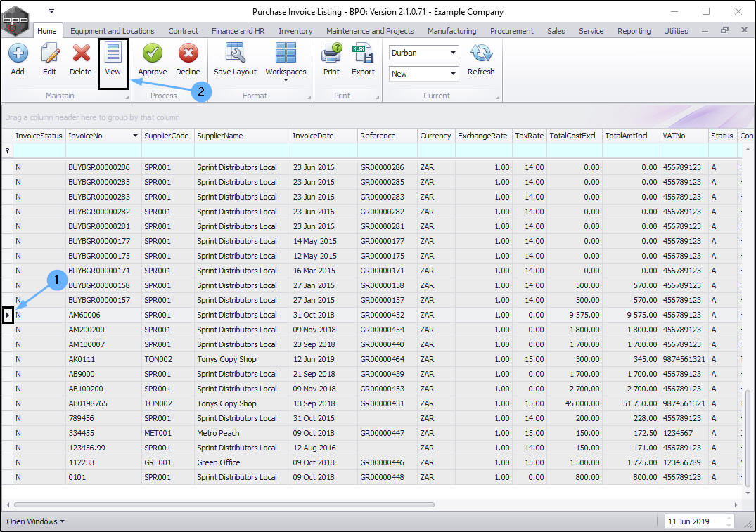Image resolution: width=756 pixels, height=532 pixels.
Task: Select invoice row AM200200
Action: [87, 330]
